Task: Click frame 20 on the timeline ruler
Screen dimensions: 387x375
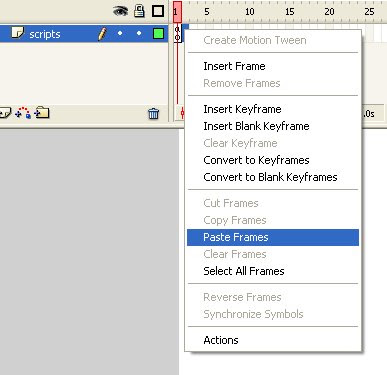Action: click(329, 12)
